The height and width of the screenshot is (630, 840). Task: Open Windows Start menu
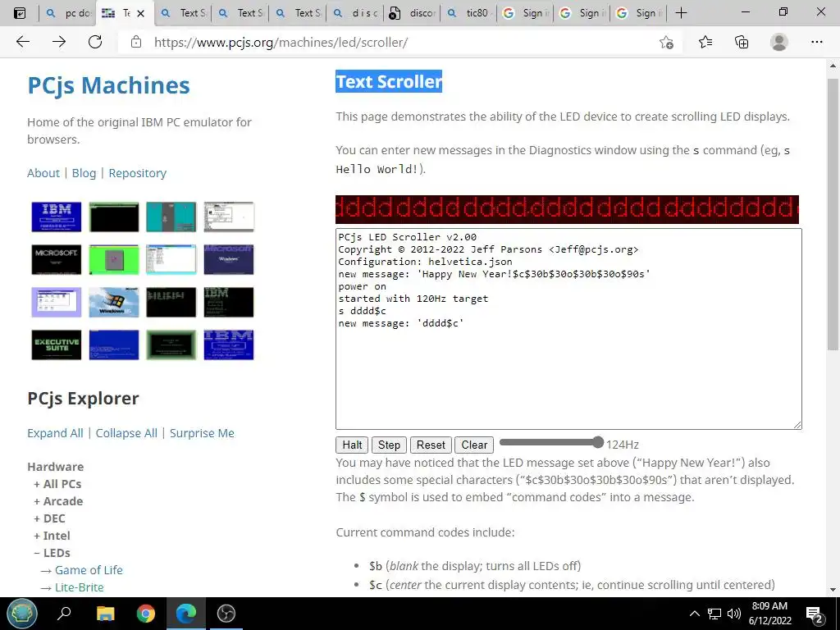[22, 614]
